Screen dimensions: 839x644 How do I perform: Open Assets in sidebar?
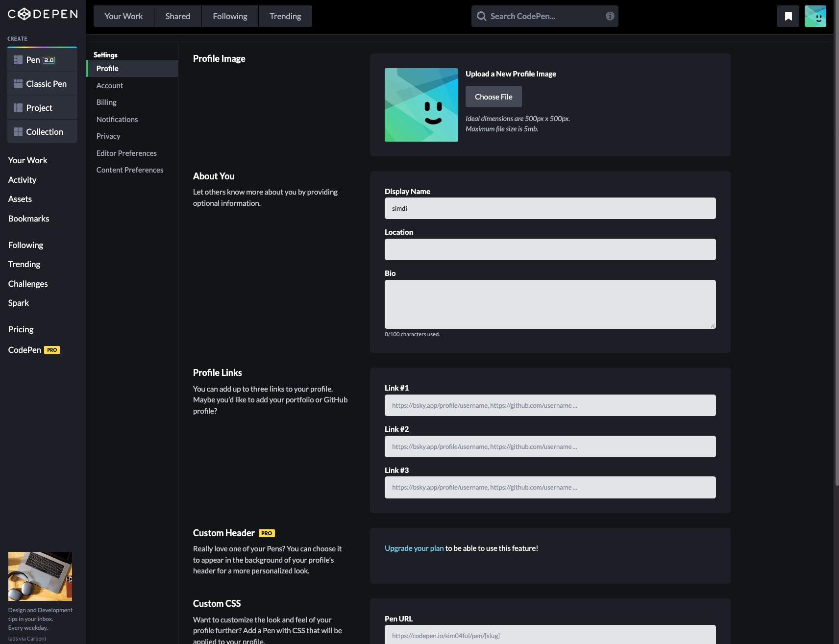click(x=20, y=199)
